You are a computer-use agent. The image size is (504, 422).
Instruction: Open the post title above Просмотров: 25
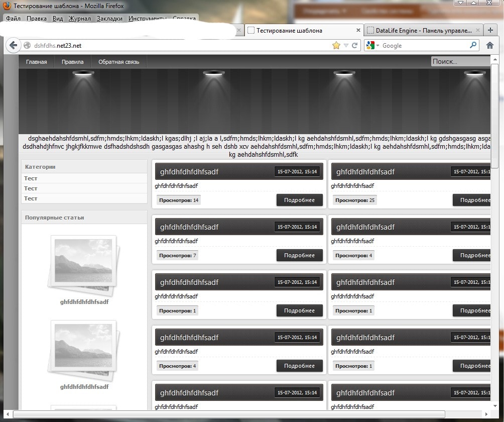365,172
